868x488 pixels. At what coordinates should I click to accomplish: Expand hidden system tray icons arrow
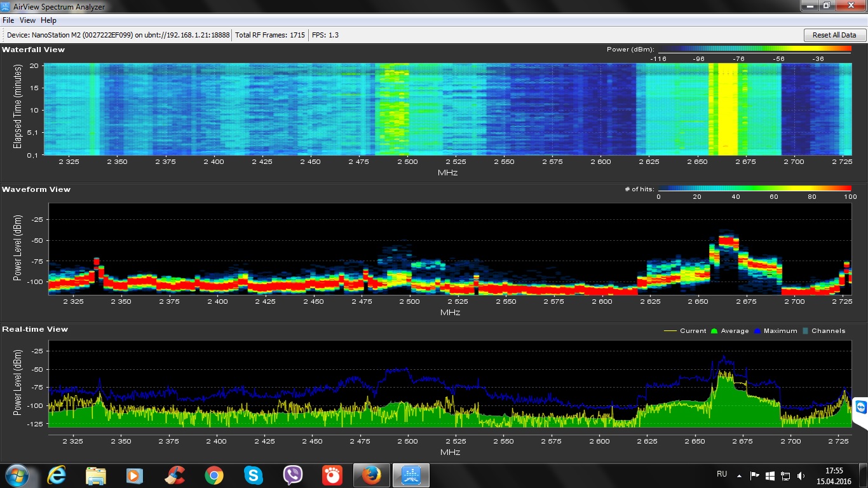point(739,475)
